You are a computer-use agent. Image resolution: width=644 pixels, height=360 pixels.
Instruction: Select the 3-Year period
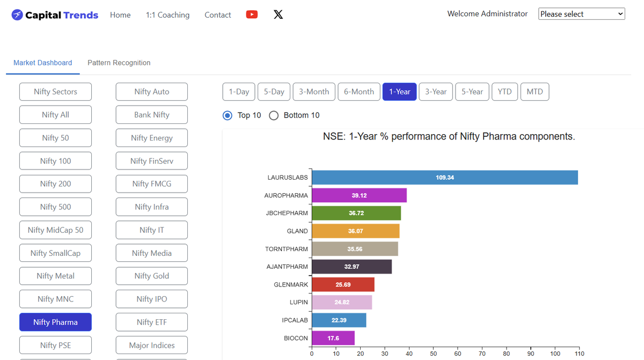(x=436, y=92)
